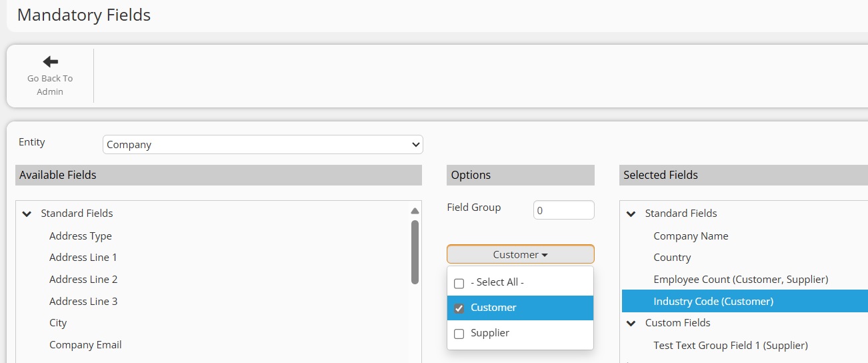Click the Available Fields scrollbar thumb
Image resolution: width=868 pixels, height=363 pixels.
(415, 252)
